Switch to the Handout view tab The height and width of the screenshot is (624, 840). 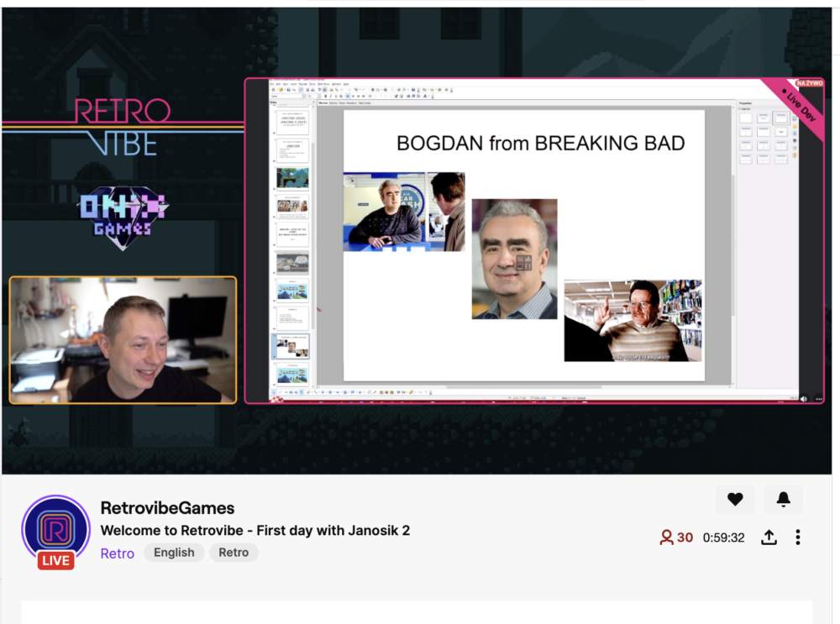click(x=351, y=102)
